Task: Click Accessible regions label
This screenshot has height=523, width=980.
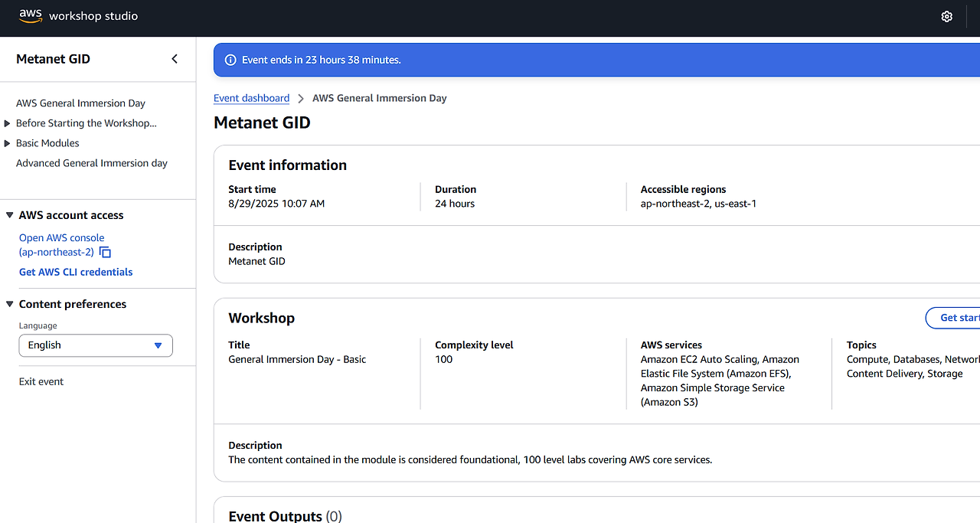Action: pyautogui.click(x=683, y=189)
